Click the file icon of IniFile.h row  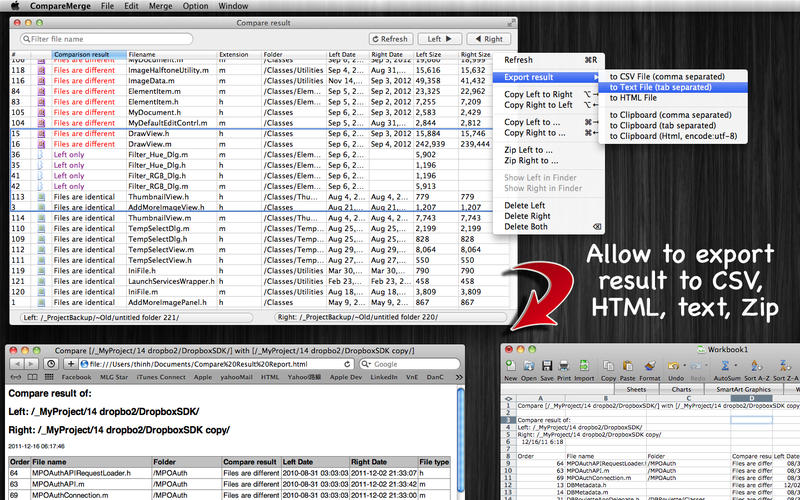[x=41, y=270]
